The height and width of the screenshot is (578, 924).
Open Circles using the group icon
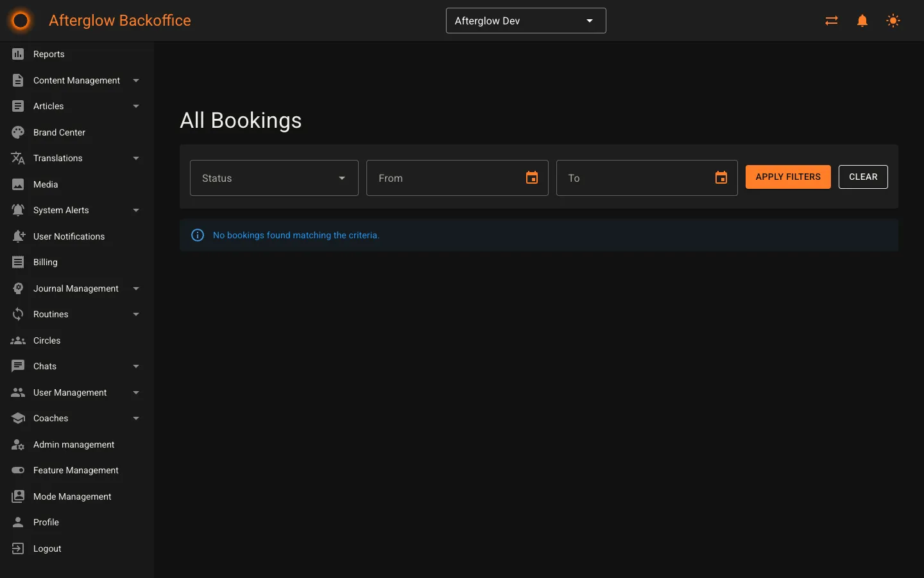(19, 340)
